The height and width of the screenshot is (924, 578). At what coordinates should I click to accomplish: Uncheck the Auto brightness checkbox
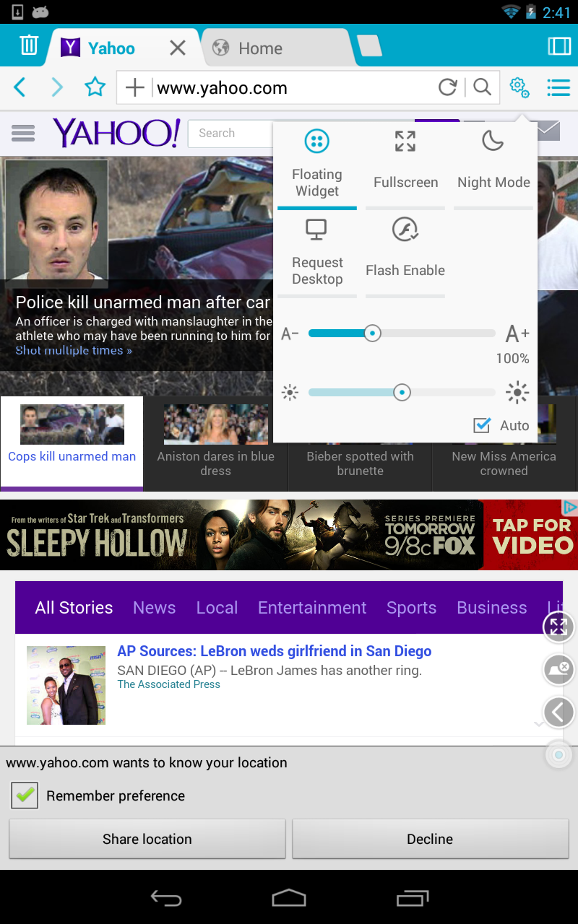[482, 425]
